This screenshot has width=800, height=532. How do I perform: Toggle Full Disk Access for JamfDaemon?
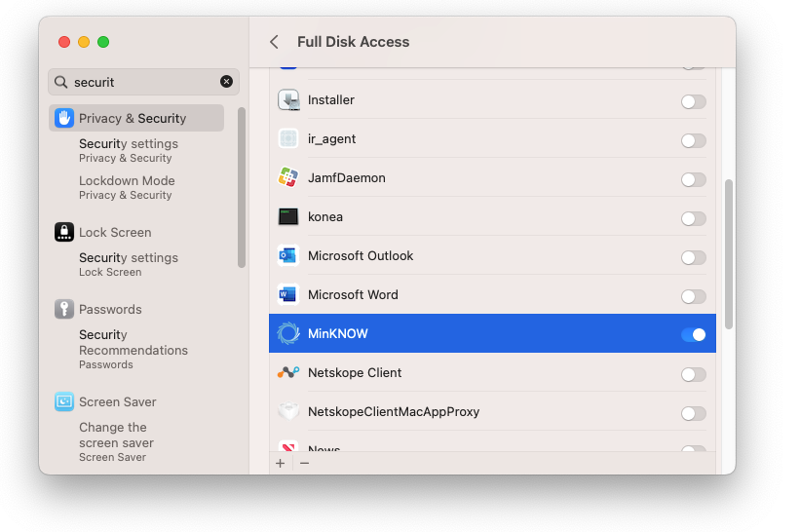[x=693, y=179]
